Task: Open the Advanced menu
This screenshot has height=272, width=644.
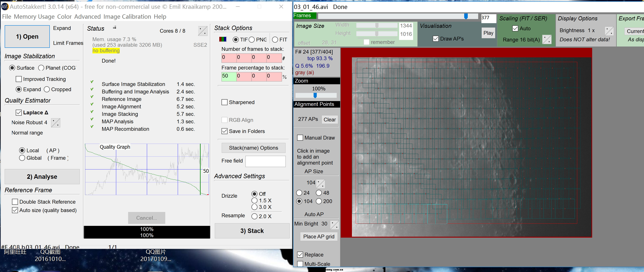Action: (88, 17)
